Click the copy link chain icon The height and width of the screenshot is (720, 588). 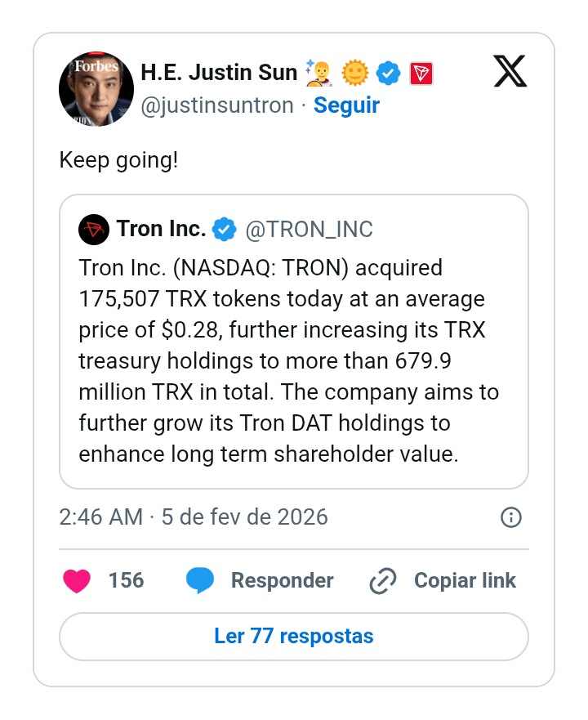(x=383, y=581)
